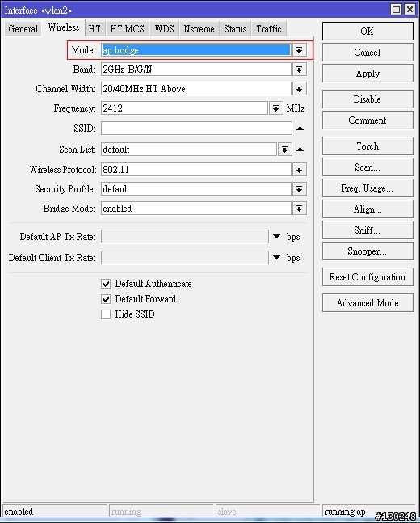Open the HT MCS tab

[x=128, y=29]
